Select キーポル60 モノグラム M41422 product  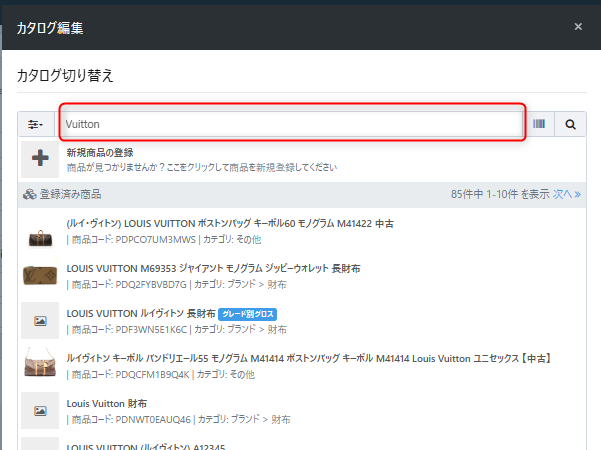[x=302, y=231]
